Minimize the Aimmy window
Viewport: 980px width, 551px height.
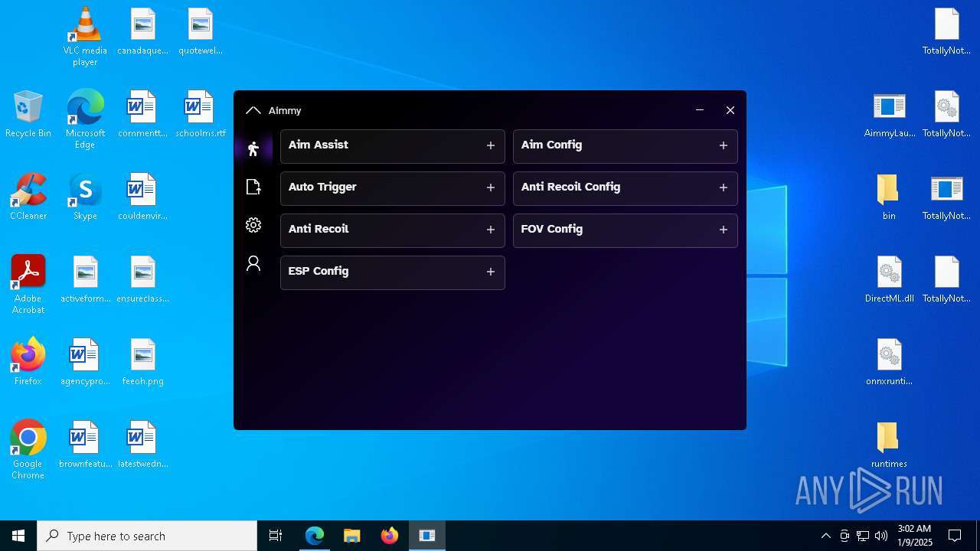pyautogui.click(x=700, y=110)
